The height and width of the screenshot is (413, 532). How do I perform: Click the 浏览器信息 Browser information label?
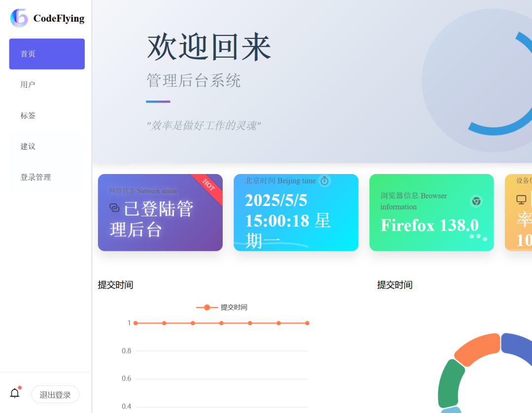pos(414,201)
